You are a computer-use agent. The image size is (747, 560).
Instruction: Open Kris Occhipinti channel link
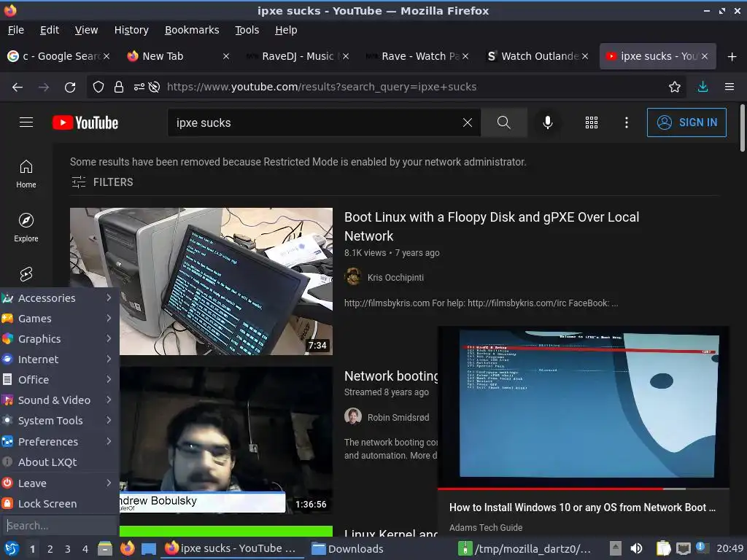pos(395,278)
